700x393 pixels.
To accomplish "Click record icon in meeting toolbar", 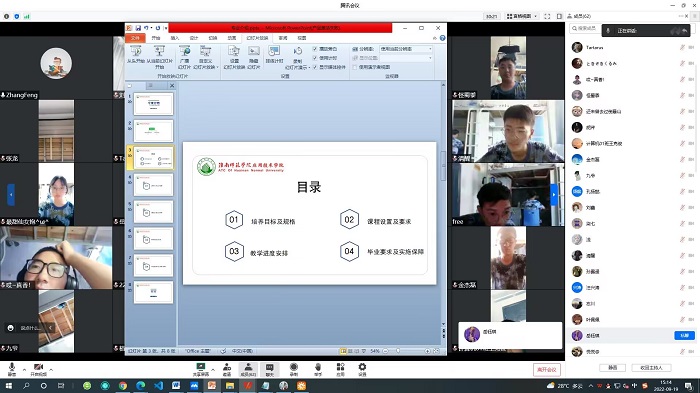I will point(294,369).
